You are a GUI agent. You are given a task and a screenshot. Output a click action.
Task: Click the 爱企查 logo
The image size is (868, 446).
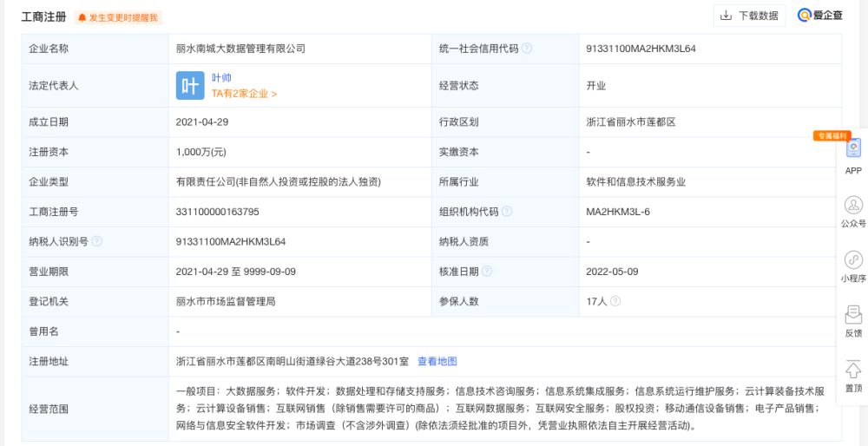click(x=820, y=16)
